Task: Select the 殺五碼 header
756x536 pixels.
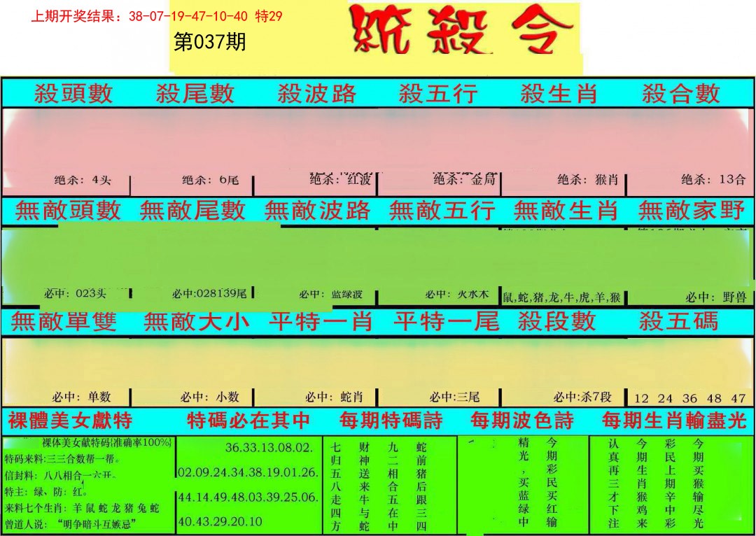Action: pos(678,321)
